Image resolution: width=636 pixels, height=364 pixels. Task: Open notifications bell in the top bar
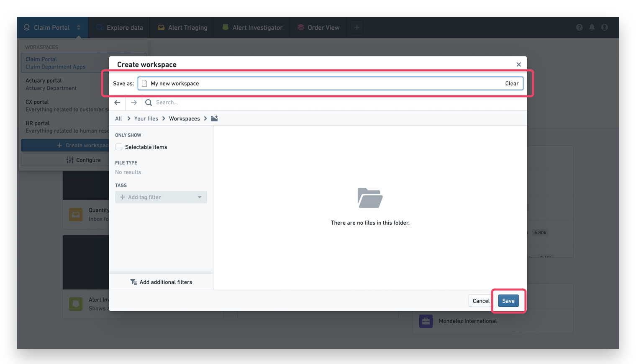(592, 27)
